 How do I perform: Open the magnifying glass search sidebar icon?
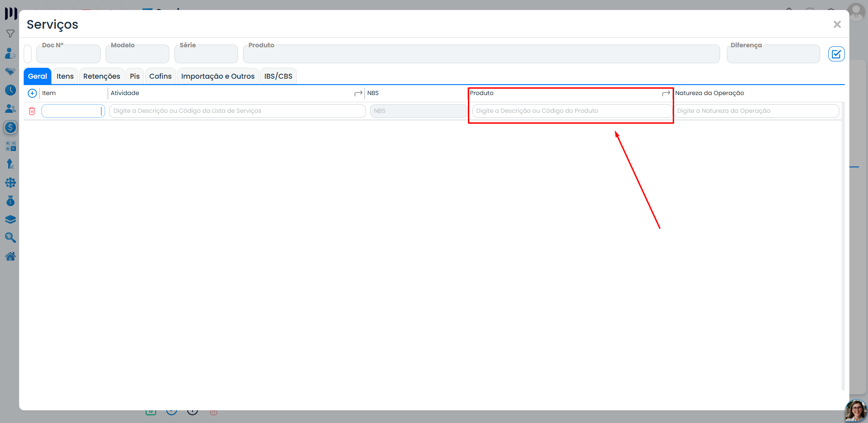coord(10,238)
